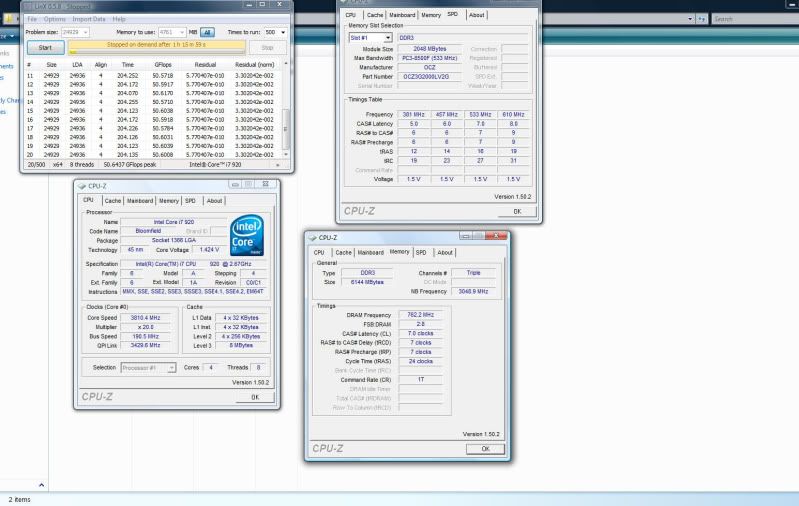Click the Start button in LinX
The height and width of the screenshot is (506, 799).
click(45, 47)
